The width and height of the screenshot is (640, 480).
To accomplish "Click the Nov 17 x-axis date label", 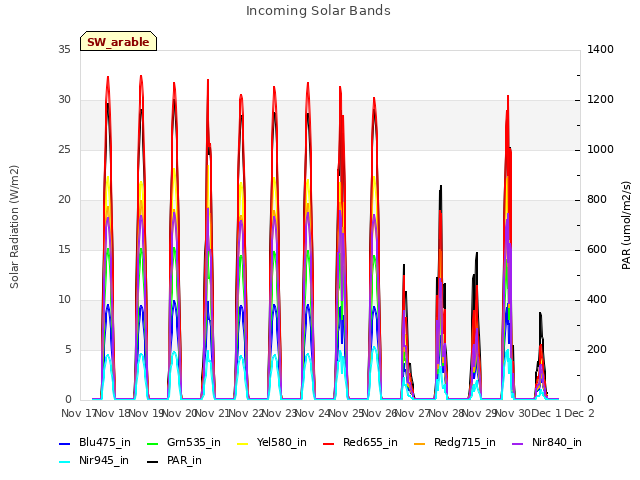I will pyautogui.click(x=78, y=413).
